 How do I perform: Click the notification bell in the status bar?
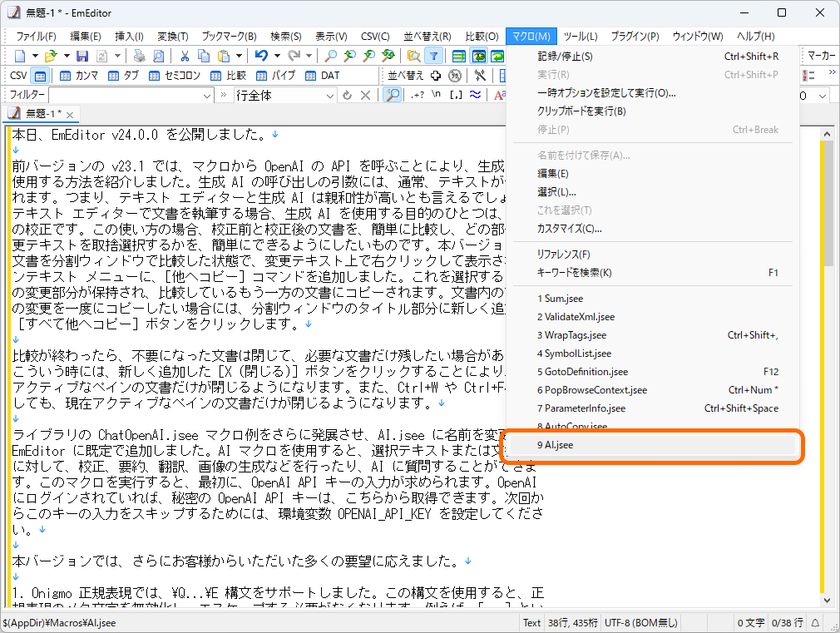816,621
